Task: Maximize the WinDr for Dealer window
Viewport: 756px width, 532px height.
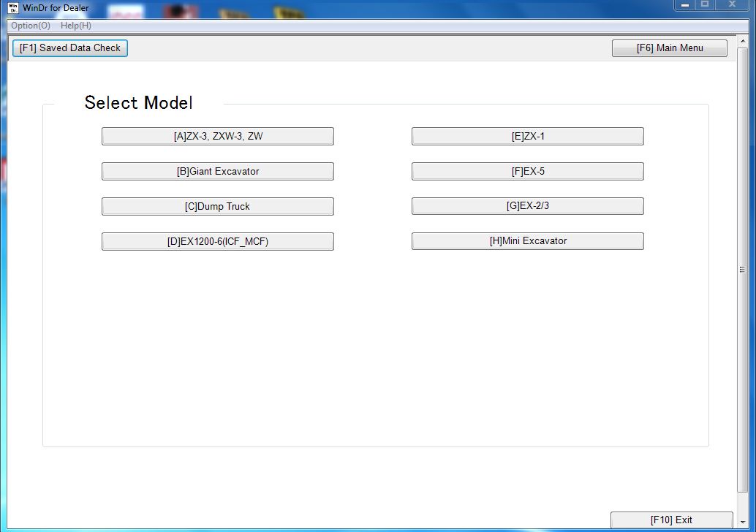Action: point(705,4)
